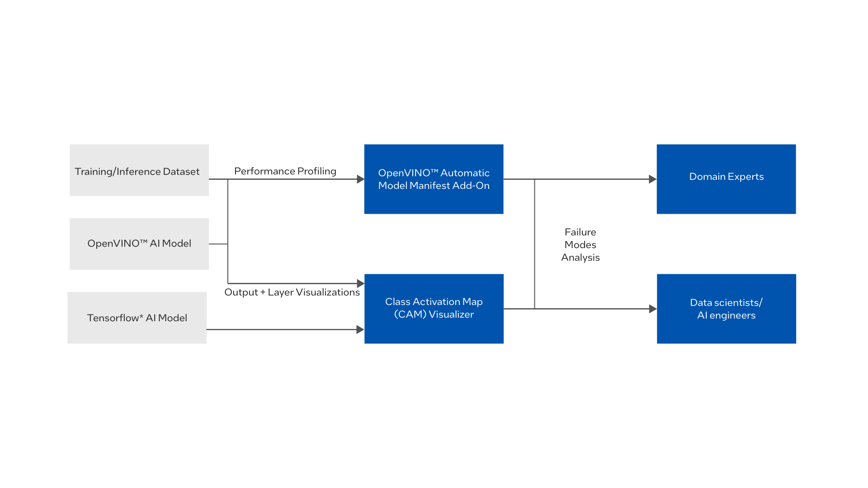Screen dimensions: 868x488
Task: Select the diagram background canvas area
Action: pos(434,60)
